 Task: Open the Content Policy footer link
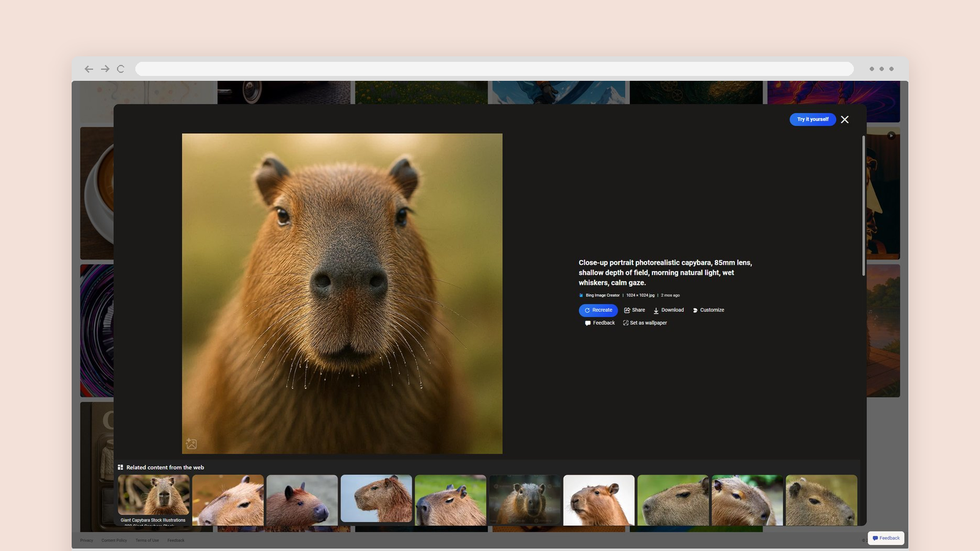tap(114, 541)
